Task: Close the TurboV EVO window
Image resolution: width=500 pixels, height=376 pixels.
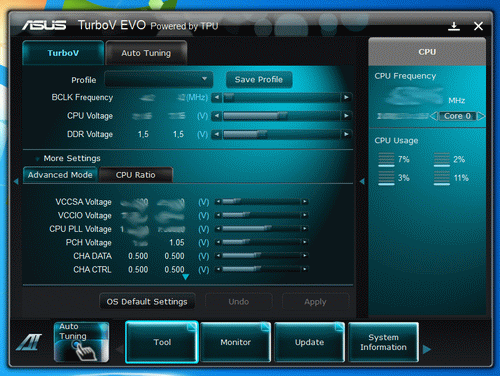Action: tap(478, 26)
